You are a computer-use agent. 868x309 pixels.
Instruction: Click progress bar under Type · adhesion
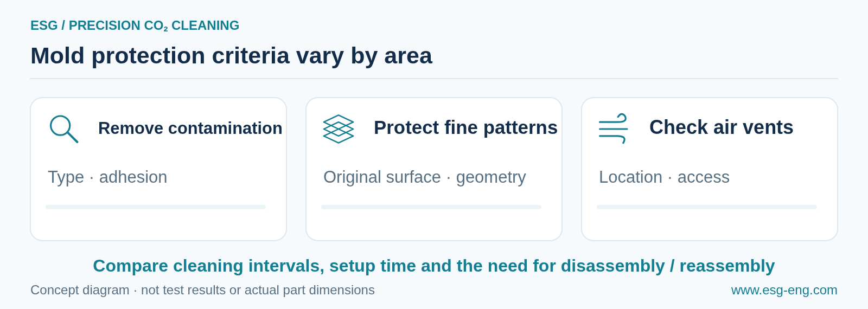click(x=156, y=207)
